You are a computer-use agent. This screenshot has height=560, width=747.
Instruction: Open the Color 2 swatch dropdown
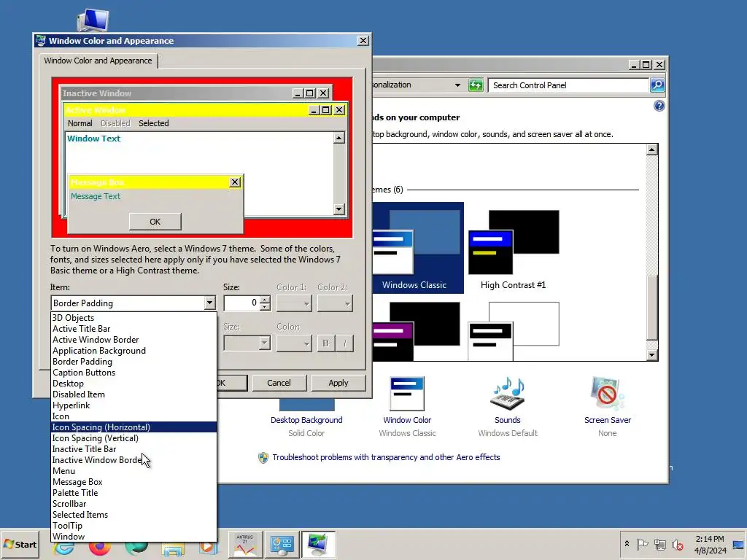point(335,303)
